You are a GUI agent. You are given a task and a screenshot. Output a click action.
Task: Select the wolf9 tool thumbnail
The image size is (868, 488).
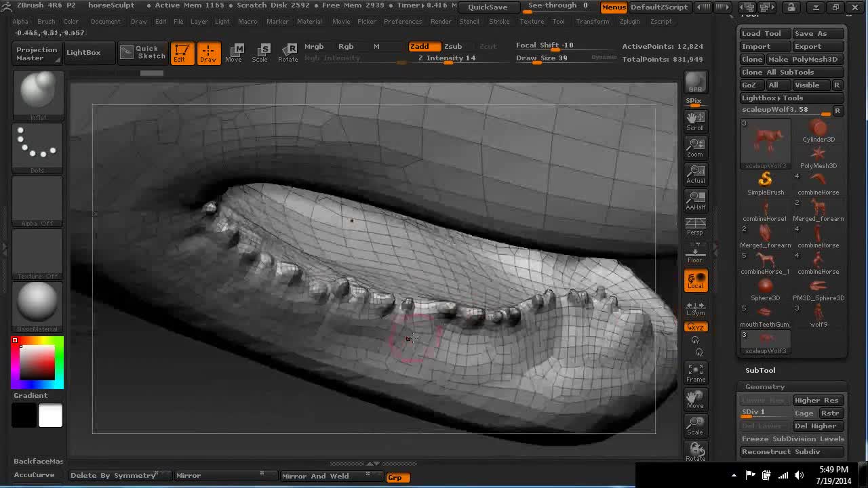point(818,316)
